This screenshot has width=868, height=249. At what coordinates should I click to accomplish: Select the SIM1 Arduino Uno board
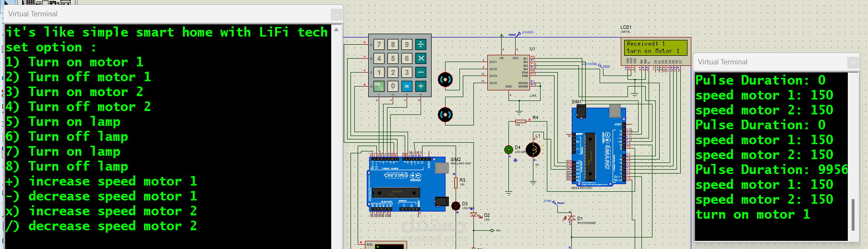pyautogui.click(x=599, y=146)
